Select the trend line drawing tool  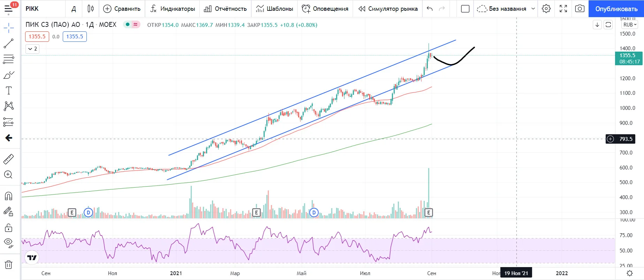(8, 44)
